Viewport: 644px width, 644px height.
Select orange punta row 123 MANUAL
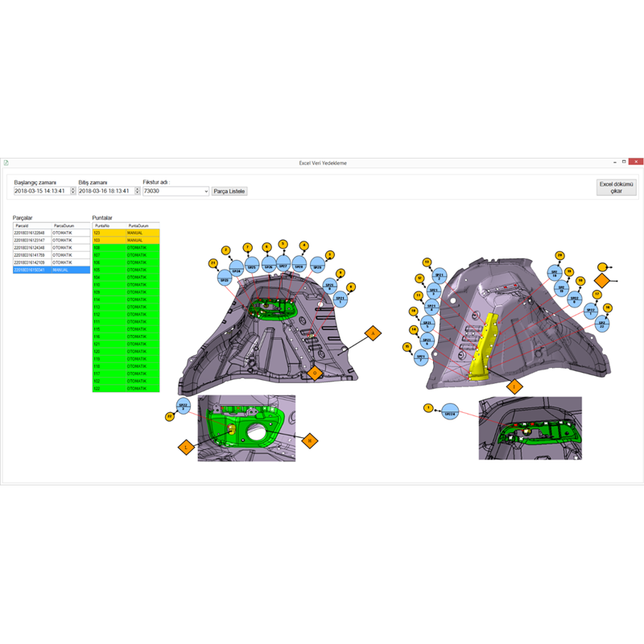coord(126,233)
